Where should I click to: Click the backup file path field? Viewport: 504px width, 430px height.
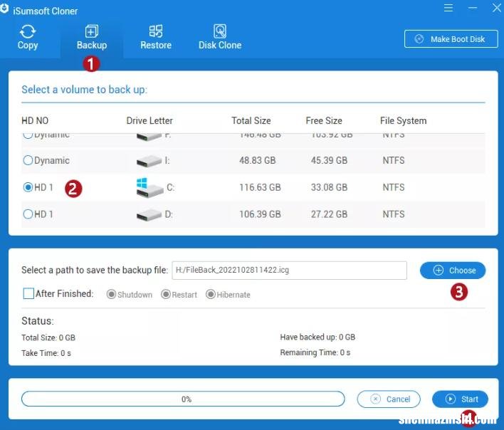click(289, 271)
